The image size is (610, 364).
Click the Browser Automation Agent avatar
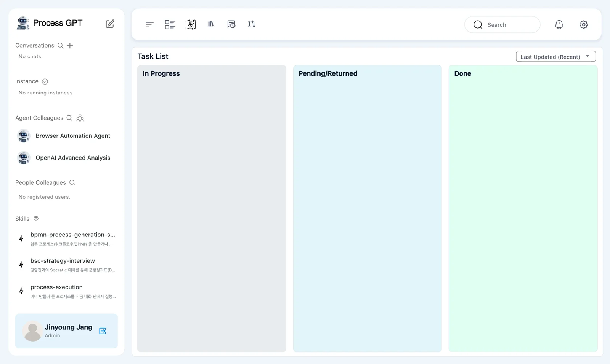24,136
